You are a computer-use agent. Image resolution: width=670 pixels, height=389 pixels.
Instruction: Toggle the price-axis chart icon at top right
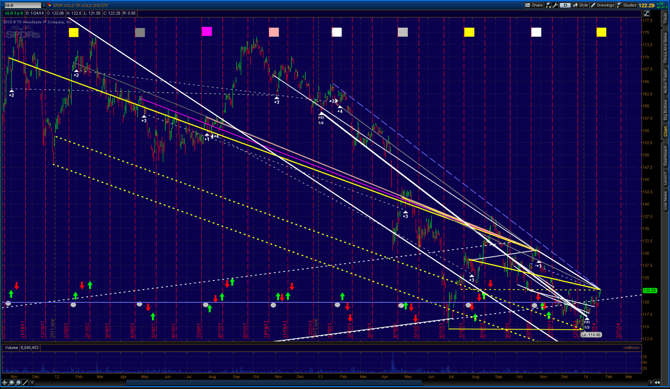(x=646, y=14)
